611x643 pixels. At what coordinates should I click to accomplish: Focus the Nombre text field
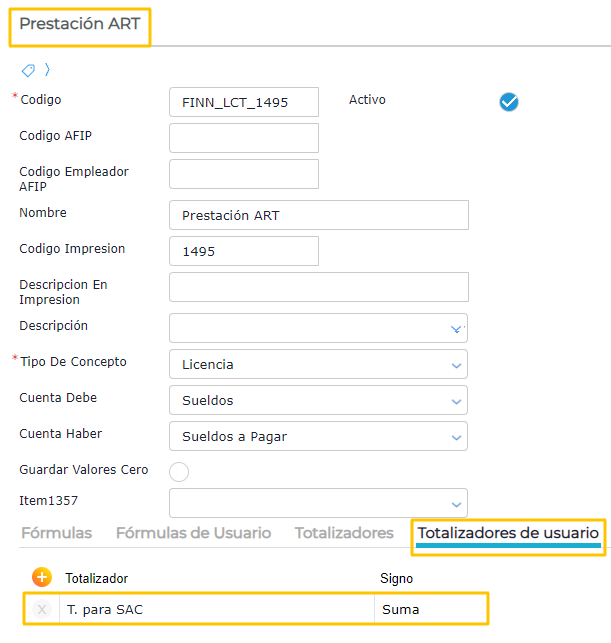(318, 215)
